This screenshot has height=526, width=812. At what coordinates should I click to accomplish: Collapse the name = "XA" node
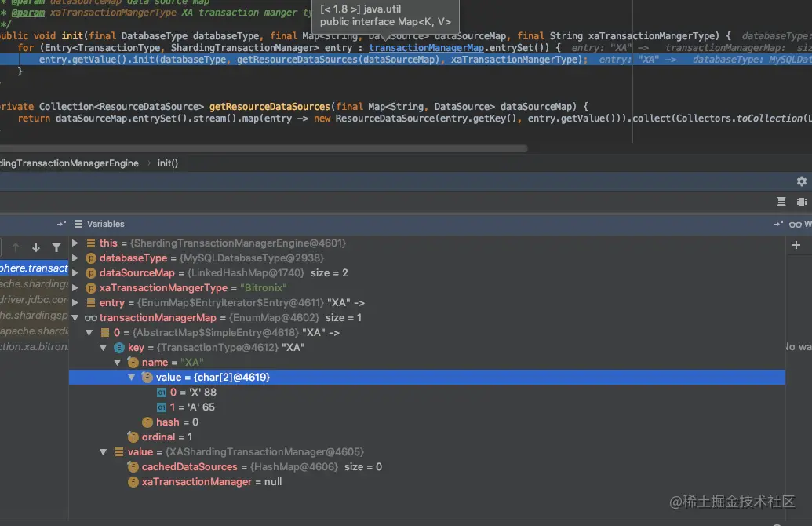pos(117,363)
